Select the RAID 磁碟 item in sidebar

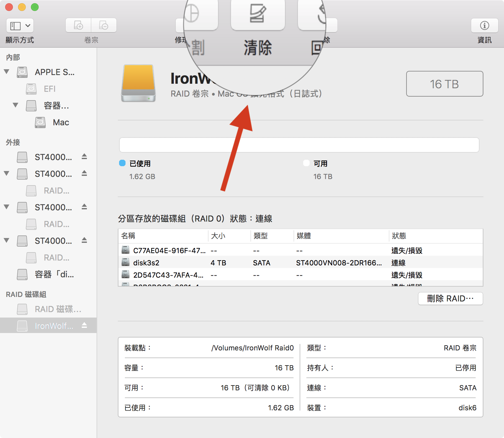tap(58, 309)
